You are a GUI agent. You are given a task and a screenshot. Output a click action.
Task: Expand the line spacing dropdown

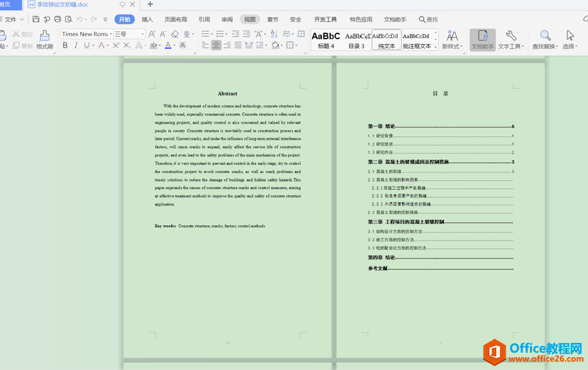[x=266, y=46]
